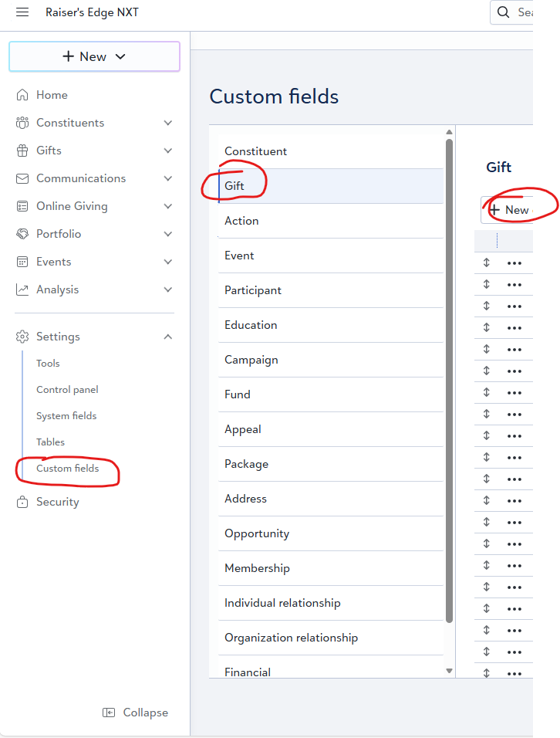Select the Campaign category
Screen dimensions: 560x738
click(x=331, y=360)
